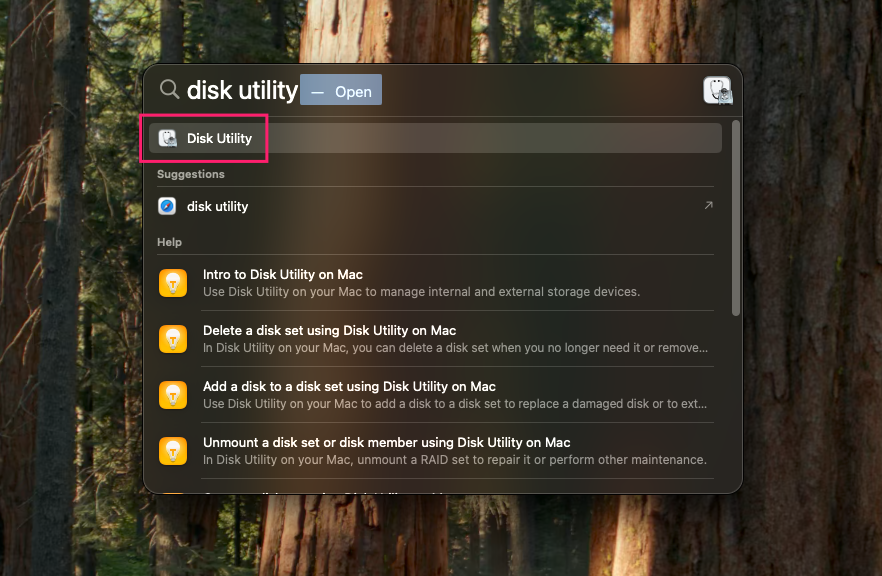Click in the Spotlight search field text
The height and width of the screenshot is (576, 882).
tap(242, 90)
